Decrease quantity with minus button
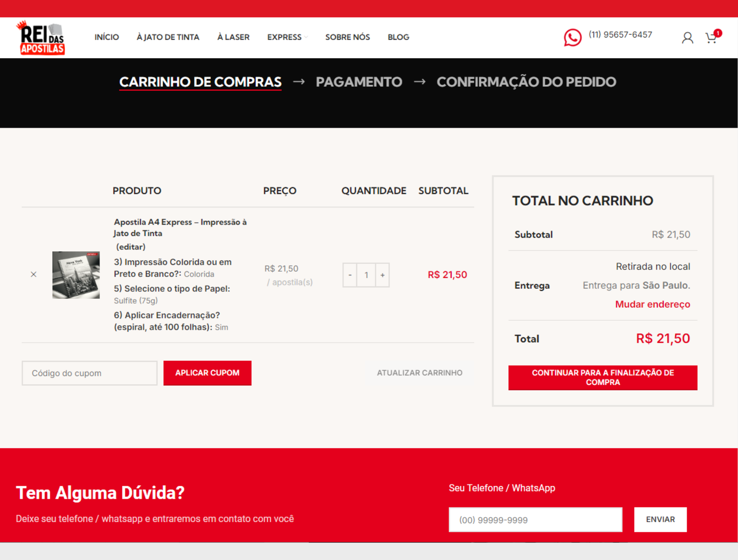738x560 pixels. [350, 275]
